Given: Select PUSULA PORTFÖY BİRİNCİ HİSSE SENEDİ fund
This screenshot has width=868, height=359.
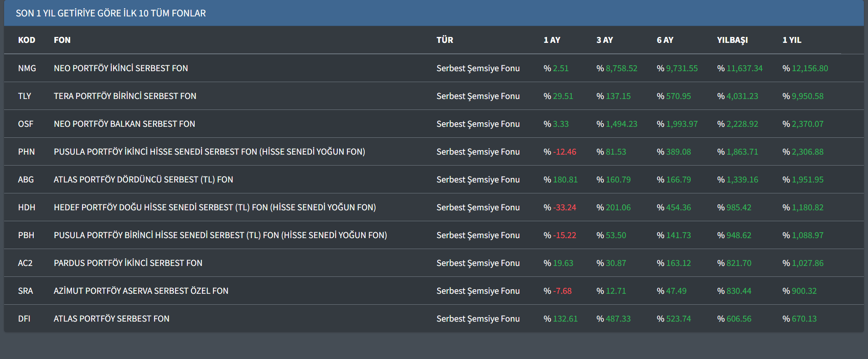Looking at the screenshot, I should (220, 235).
